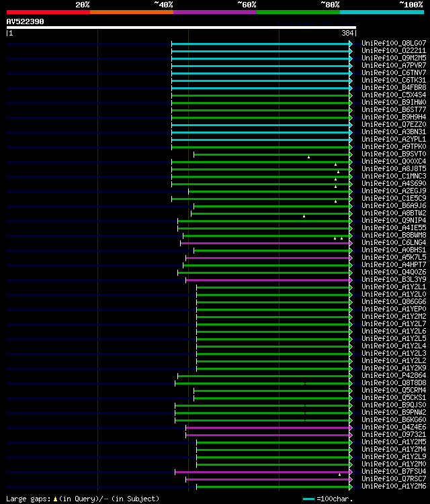Click UniRef100_B4FBR8 label
Screen dimensions: 430x504
tap(394, 87)
